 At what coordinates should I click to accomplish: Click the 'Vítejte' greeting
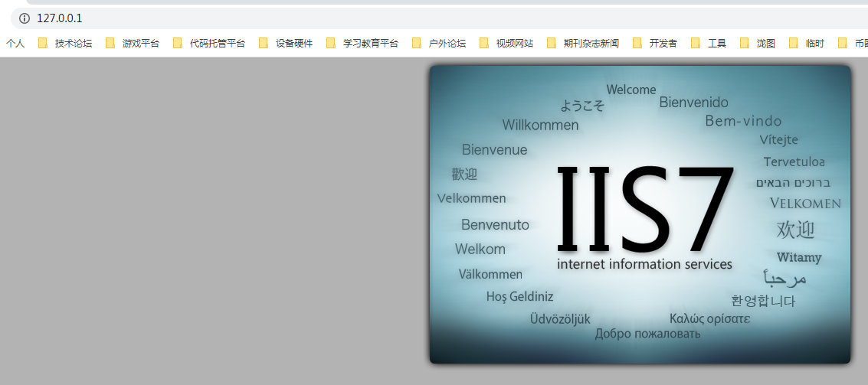click(779, 139)
